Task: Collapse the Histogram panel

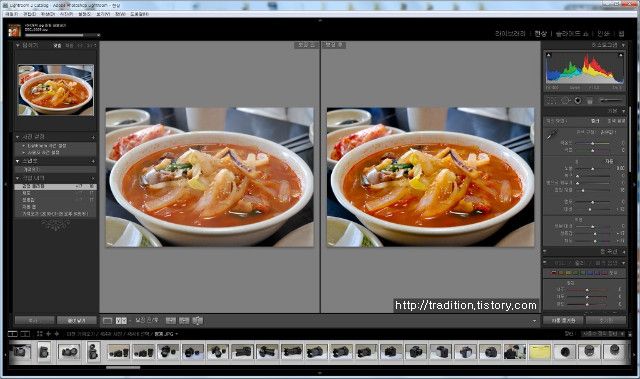Action: tap(623, 45)
